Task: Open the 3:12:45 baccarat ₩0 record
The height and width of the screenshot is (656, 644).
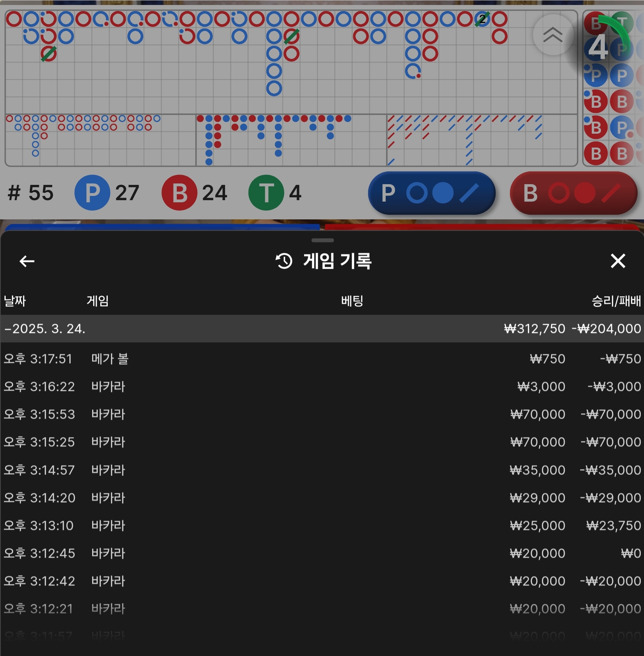Action: [322, 553]
